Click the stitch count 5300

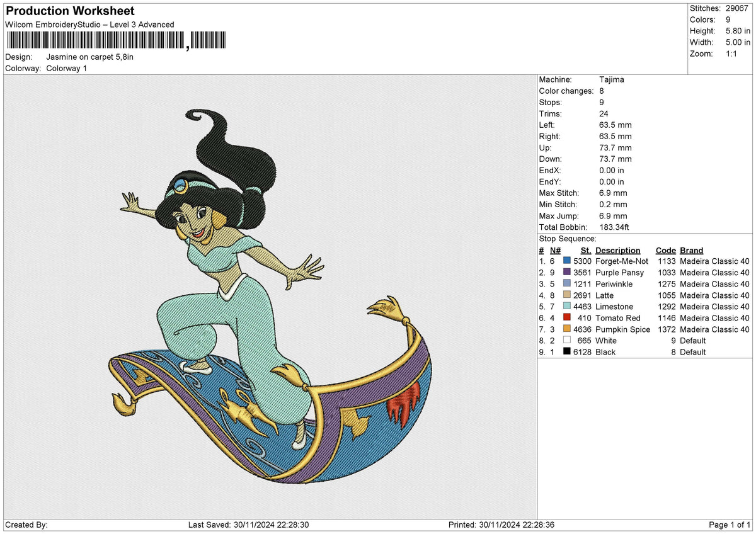(582, 261)
